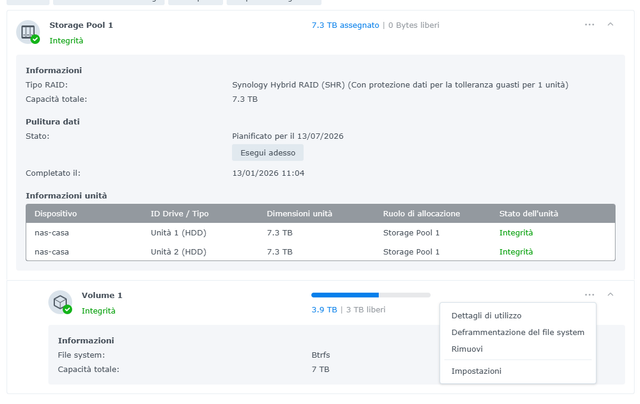
Task: Open Storage Pool 1 more options menu
Action: pyautogui.click(x=589, y=24)
